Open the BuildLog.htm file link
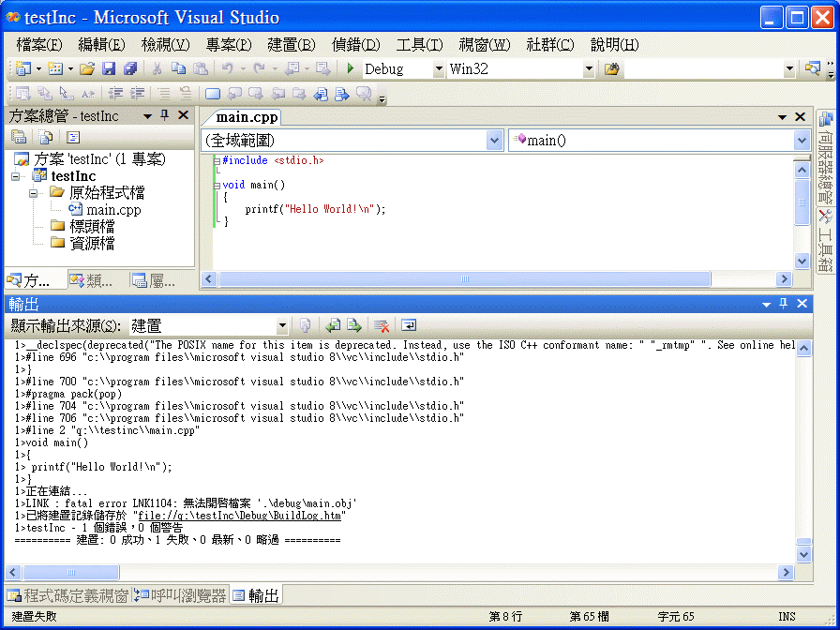The image size is (840, 630). [239, 516]
